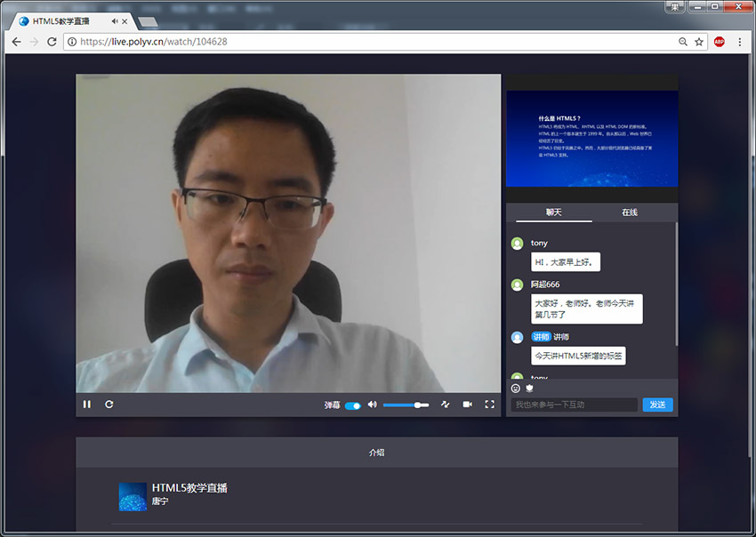Focus the chat message input field
756x537 pixels.
pyautogui.click(x=575, y=405)
